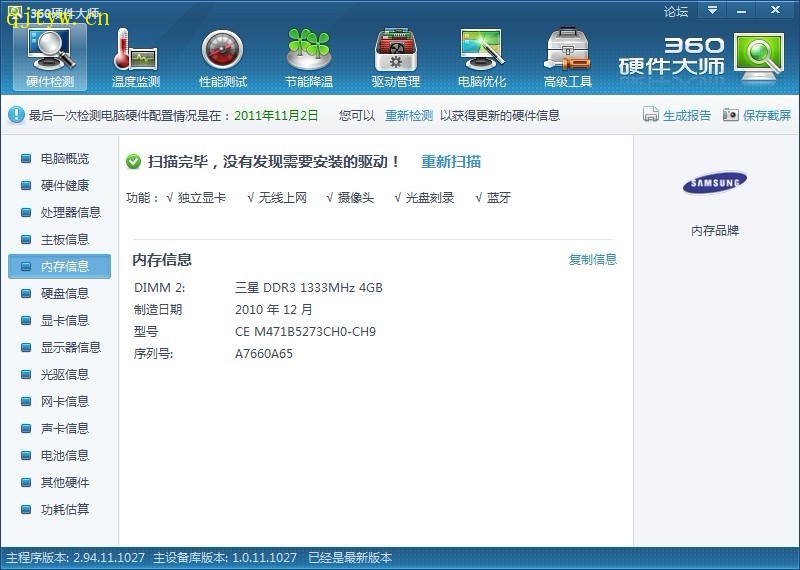Open the title bar dropdown menu arrow
The height and width of the screenshot is (570, 800).
point(712,10)
